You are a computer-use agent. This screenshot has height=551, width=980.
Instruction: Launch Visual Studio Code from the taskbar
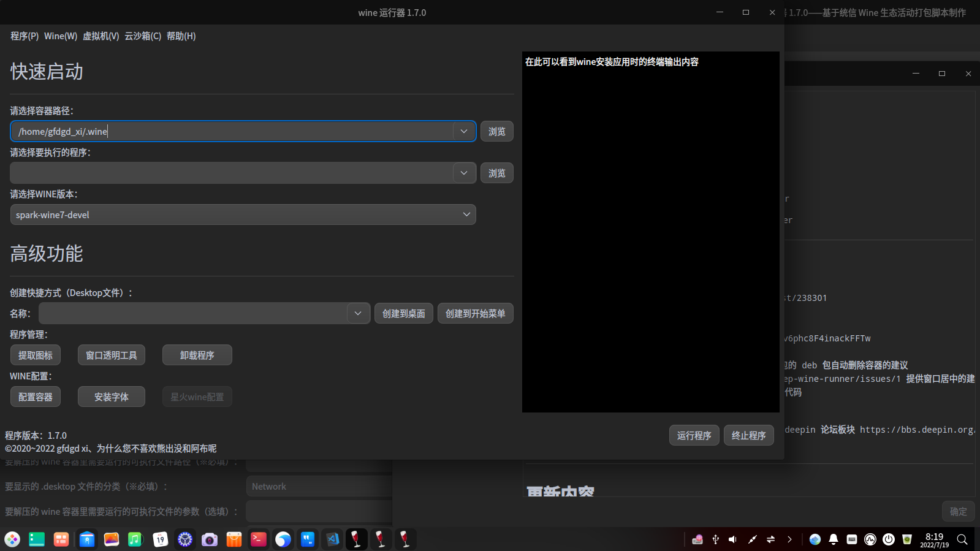pos(332,539)
